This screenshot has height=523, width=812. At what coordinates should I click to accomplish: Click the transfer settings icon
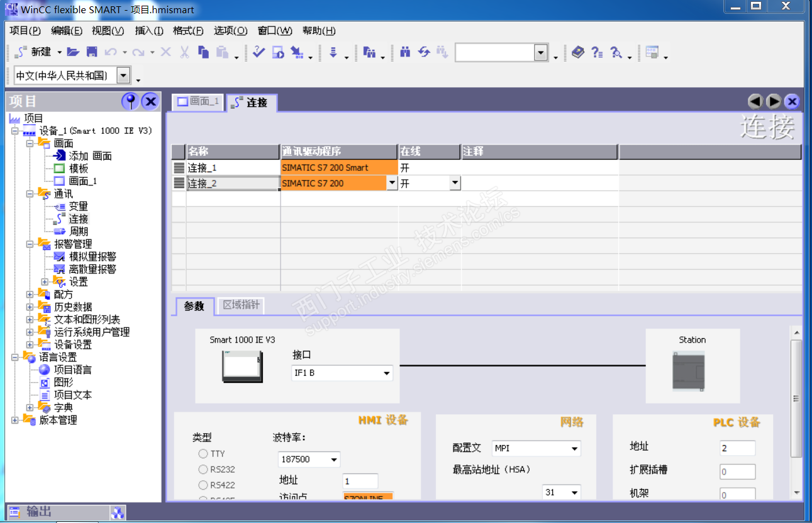297,52
